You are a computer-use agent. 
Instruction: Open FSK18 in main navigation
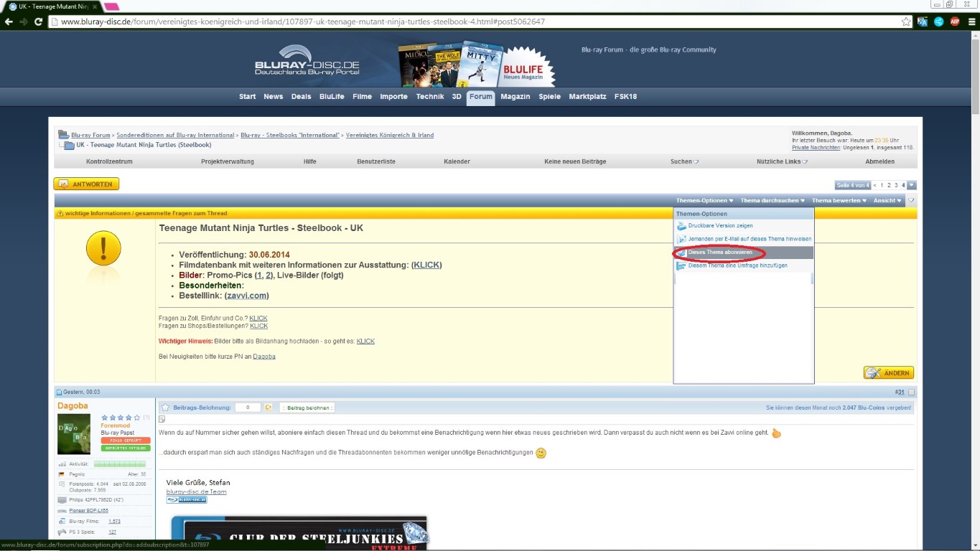[x=625, y=97]
